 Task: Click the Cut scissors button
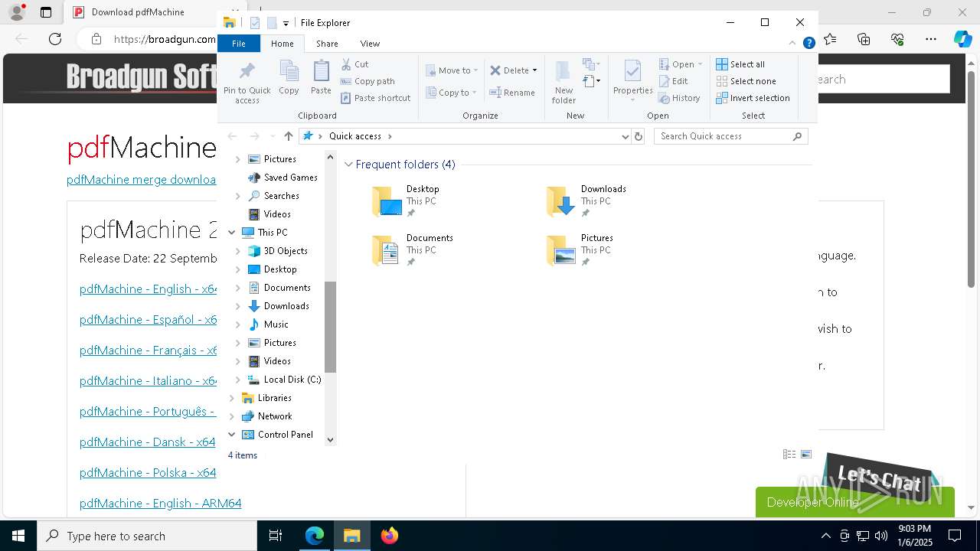(x=354, y=64)
